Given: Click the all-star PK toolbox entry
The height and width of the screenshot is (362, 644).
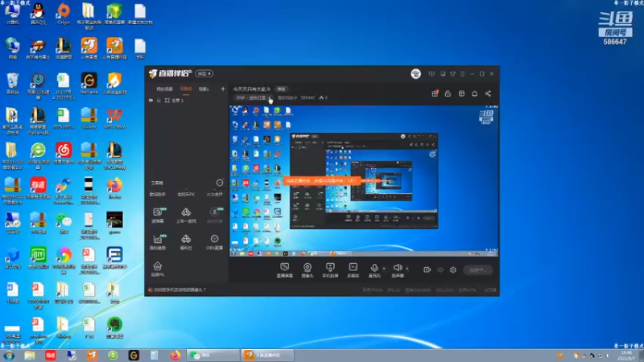Looking at the screenshot, I should coord(186,194).
